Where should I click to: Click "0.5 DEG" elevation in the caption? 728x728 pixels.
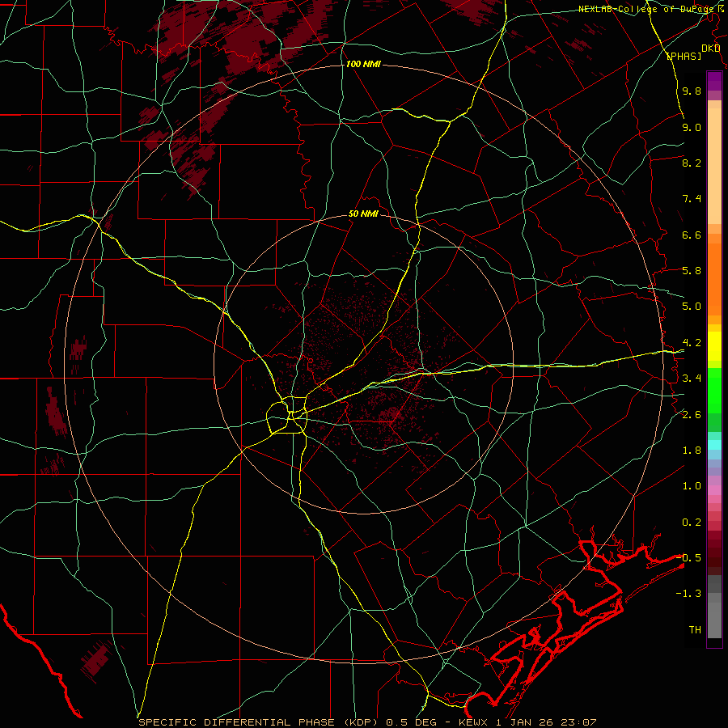coord(410,722)
